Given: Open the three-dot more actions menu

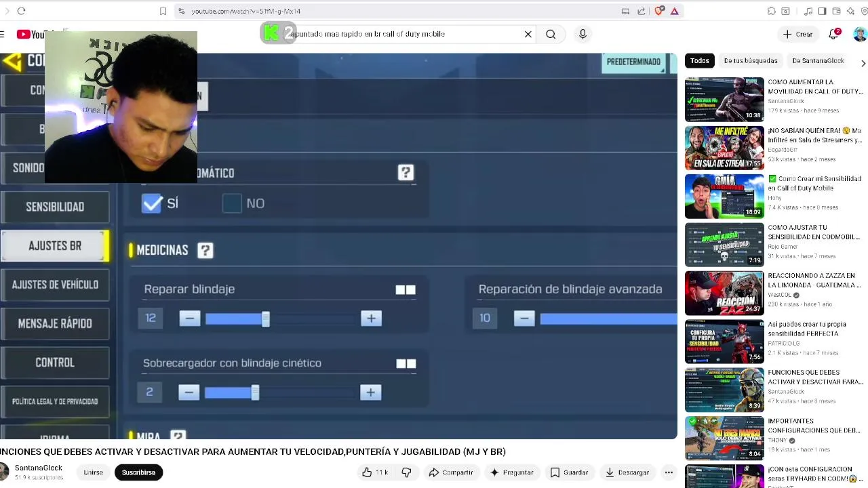Looking at the screenshot, I should (669, 472).
